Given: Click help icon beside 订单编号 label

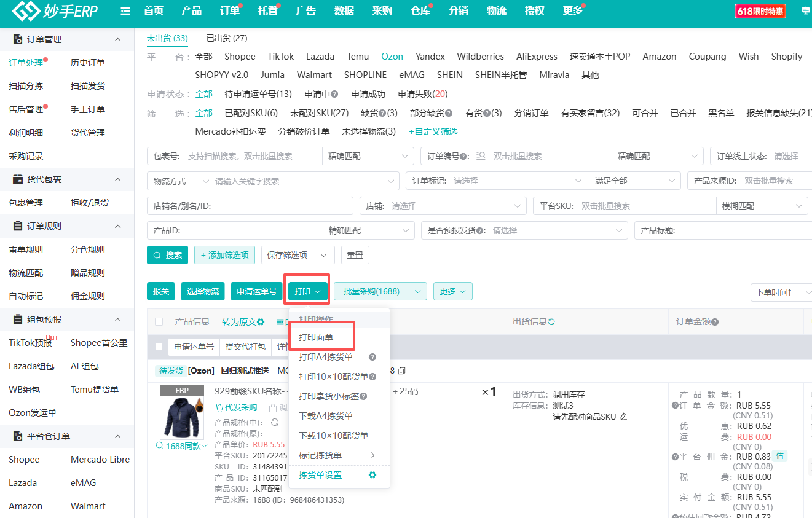Looking at the screenshot, I should coord(463,156).
